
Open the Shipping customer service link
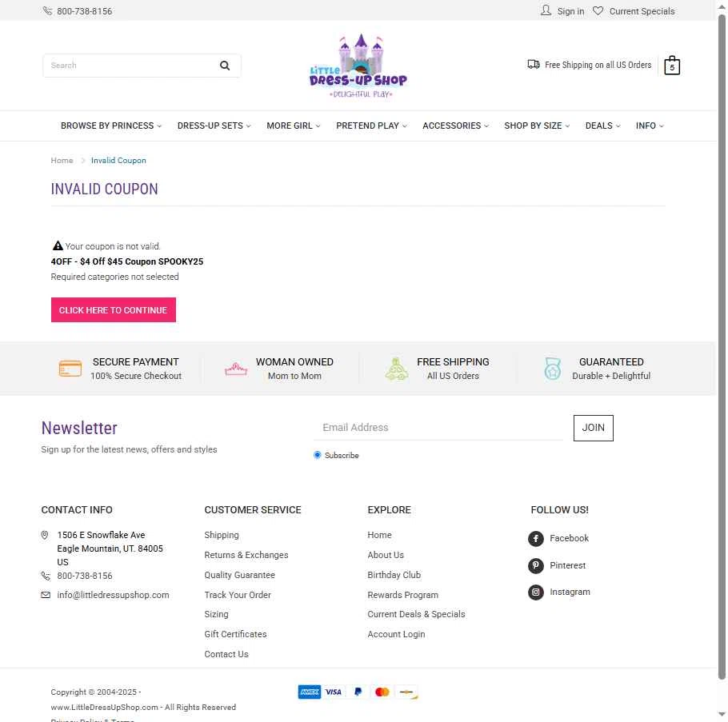tap(222, 535)
